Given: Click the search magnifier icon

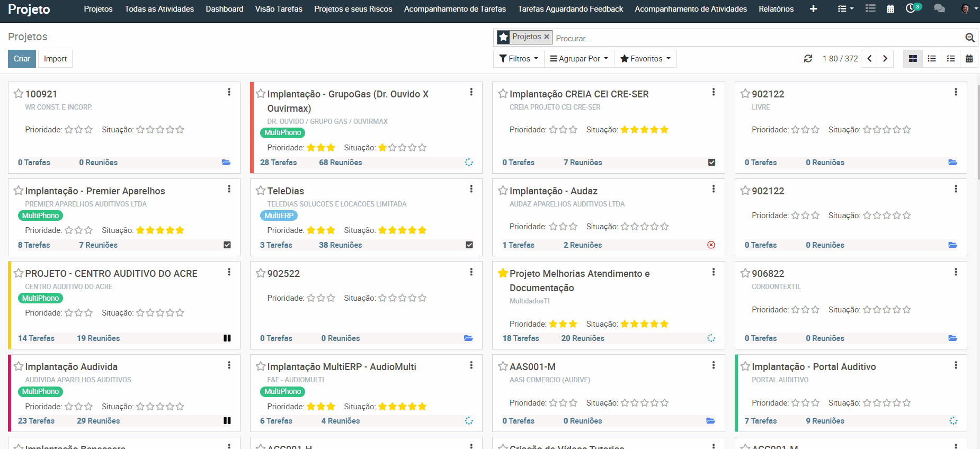Looking at the screenshot, I should click(x=969, y=38).
